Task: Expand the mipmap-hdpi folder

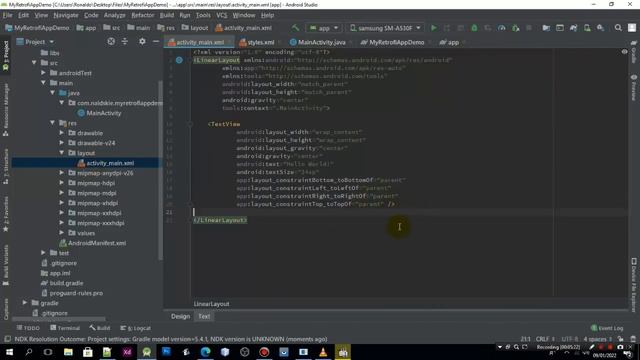Action: pyautogui.click(x=61, y=183)
